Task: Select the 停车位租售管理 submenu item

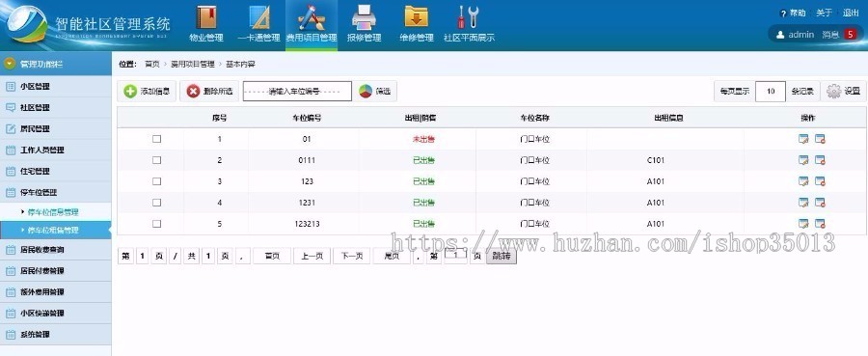Action: tap(55, 230)
